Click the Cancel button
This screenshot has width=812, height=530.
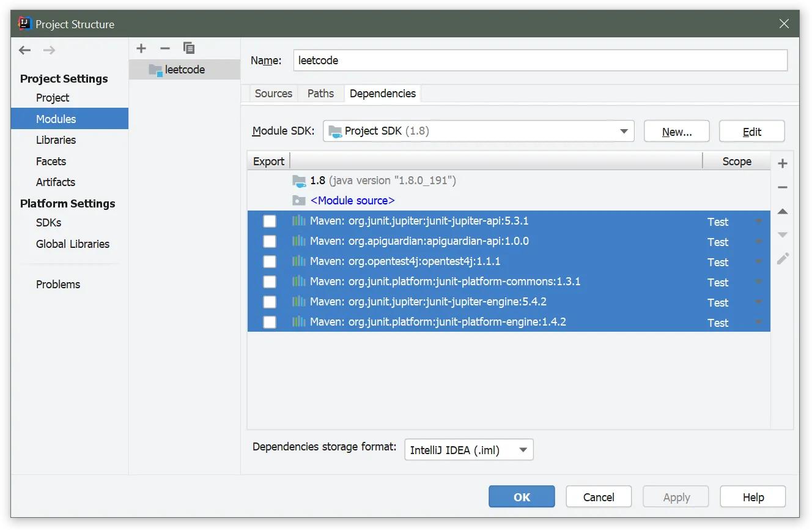(x=599, y=497)
